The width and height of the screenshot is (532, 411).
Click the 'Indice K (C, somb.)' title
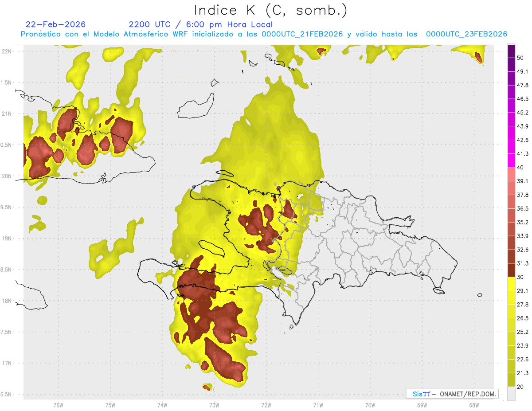tap(271, 10)
